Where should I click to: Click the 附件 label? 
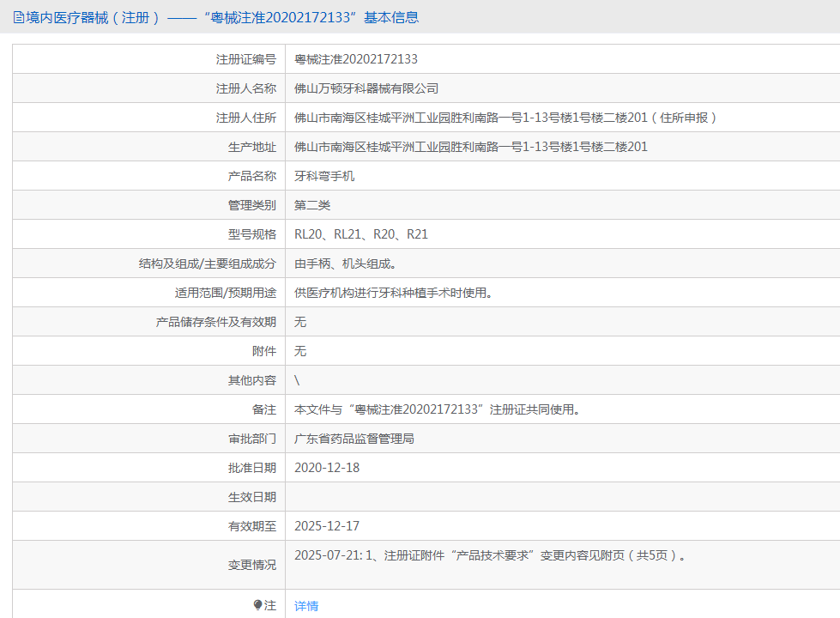(x=264, y=351)
